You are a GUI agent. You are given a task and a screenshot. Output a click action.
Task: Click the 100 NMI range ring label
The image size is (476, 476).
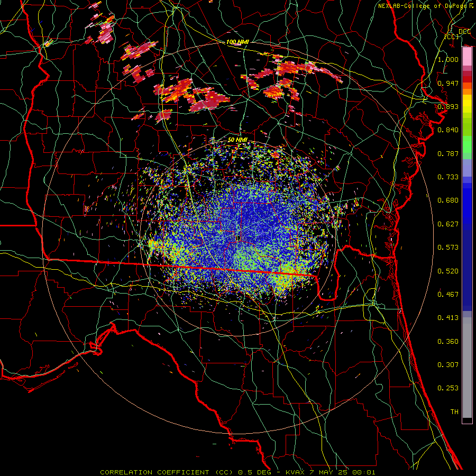(x=237, y=42)
